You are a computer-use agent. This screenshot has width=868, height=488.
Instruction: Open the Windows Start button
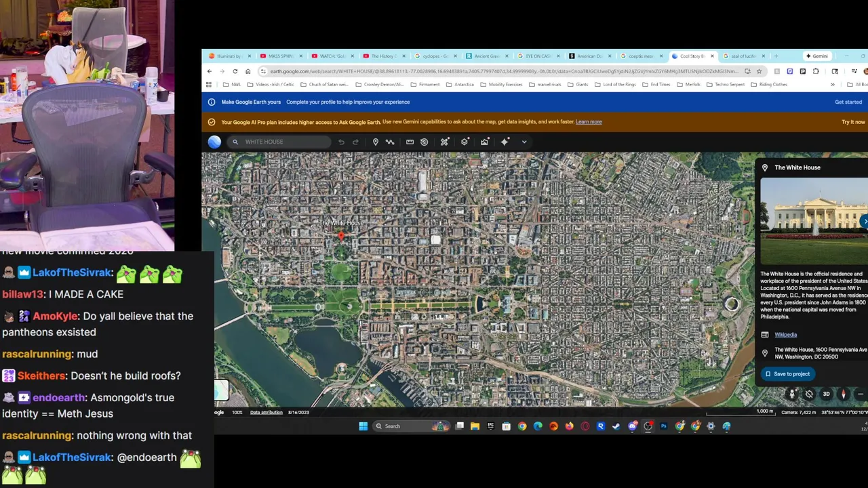coord(363,426)
